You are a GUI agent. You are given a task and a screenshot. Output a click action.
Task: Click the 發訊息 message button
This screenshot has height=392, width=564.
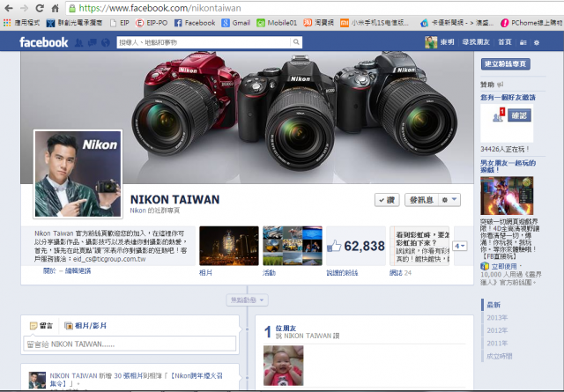(x=421, y=200)
